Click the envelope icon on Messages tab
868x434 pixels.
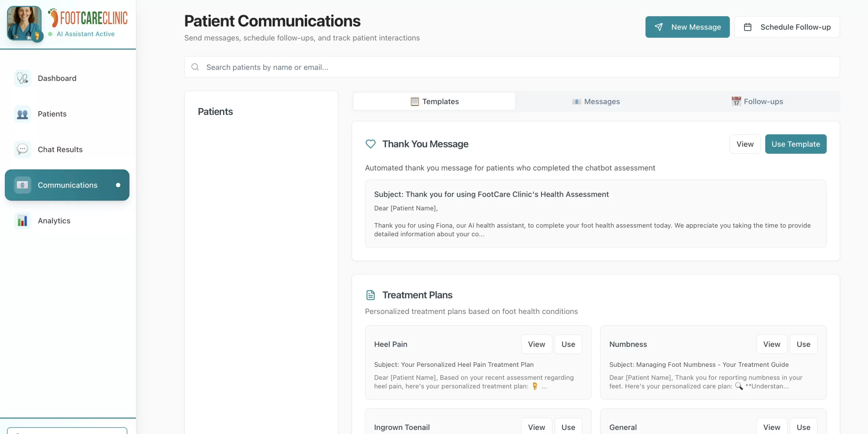coord(577,101)
